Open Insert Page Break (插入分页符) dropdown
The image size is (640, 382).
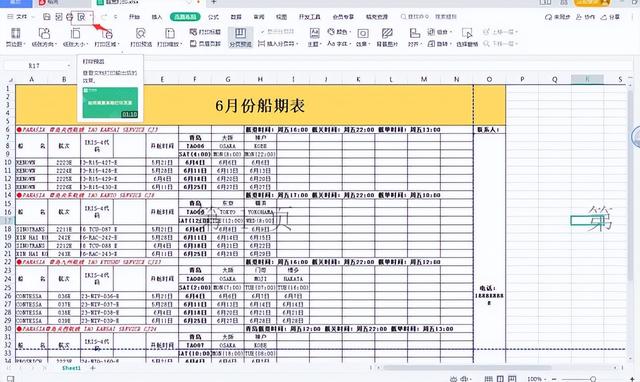coord(278,43)
